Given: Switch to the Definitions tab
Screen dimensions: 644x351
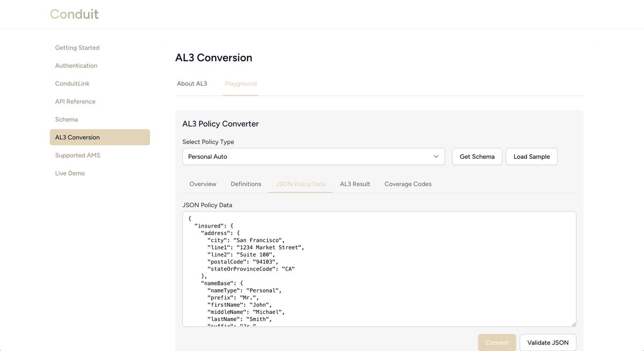Looking at the screenshot, I should [x=245, y=183].
